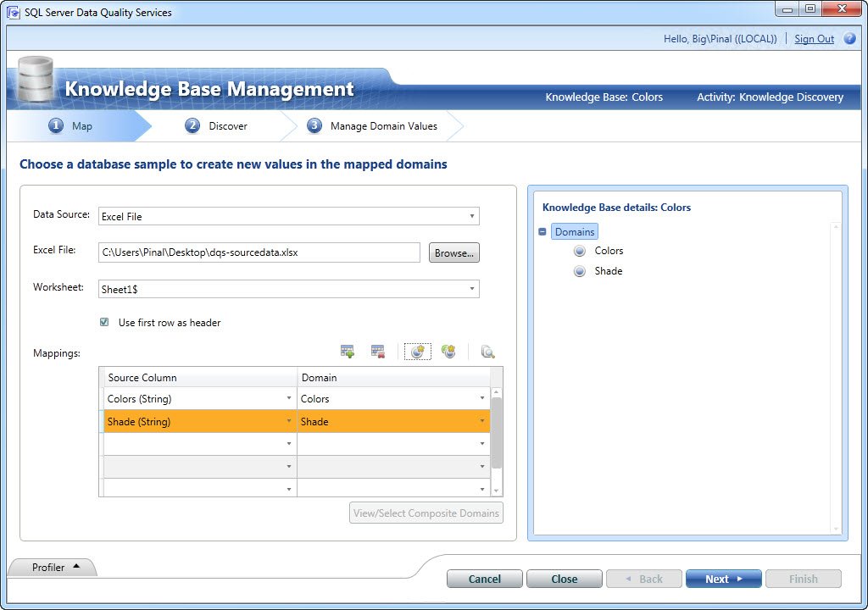868x610 pixels.
Task: Click the Excel File path field
Action: [x=259, y=252]
